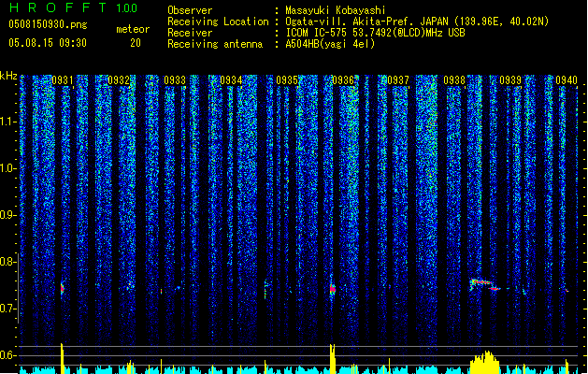The width and height of the screenshot is (588, 374).
Task: Click ICOM IC-575 53.7492 MHz receiver text
Action: [375, 33]
